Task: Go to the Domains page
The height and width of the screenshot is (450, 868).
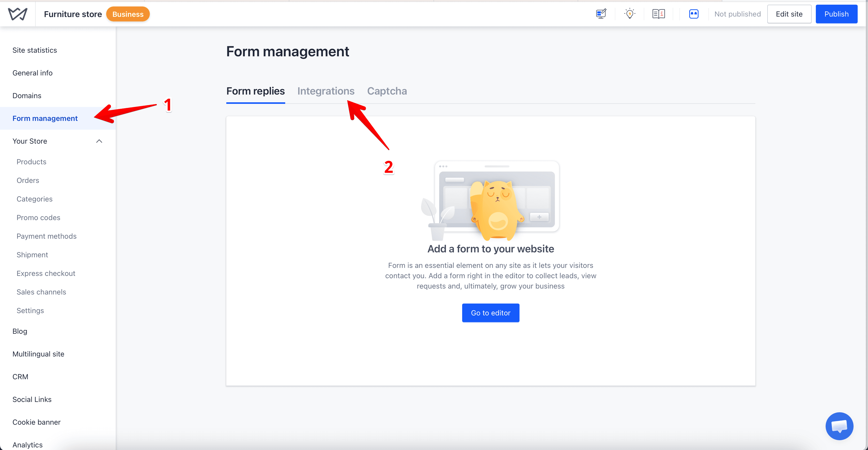Action: pos(27,96)
